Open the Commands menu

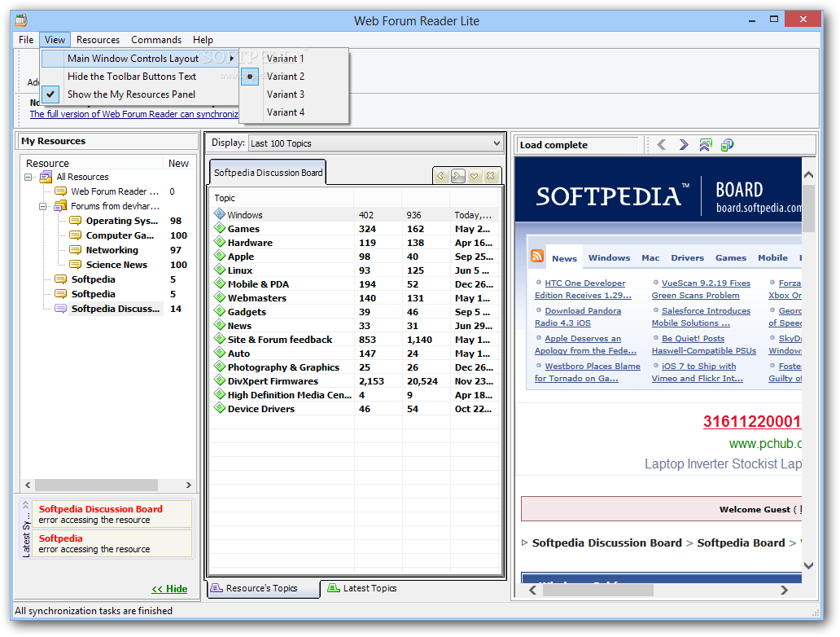coord(156,40)
